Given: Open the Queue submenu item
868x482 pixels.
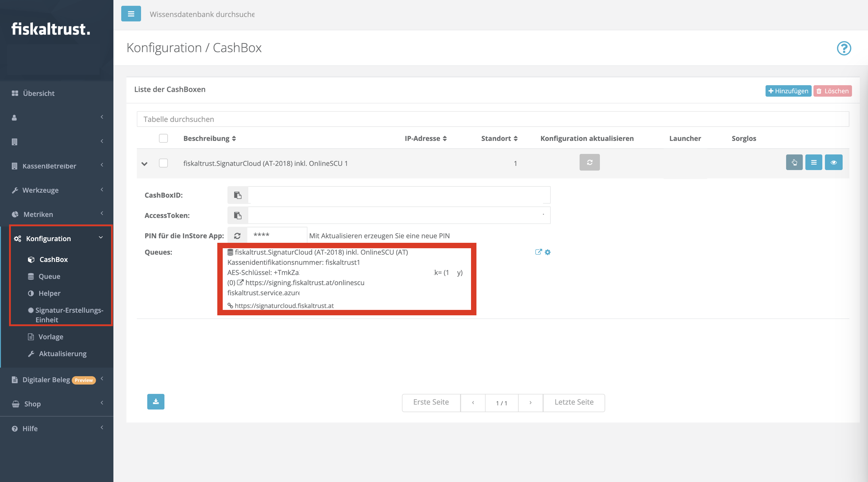Looking at the screenshot, I should point(49,276).
